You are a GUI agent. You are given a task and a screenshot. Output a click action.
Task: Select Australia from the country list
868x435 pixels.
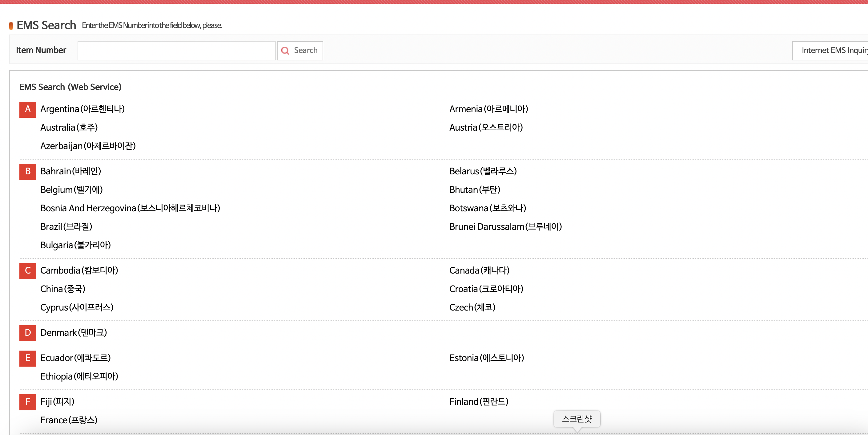[69, 128]
